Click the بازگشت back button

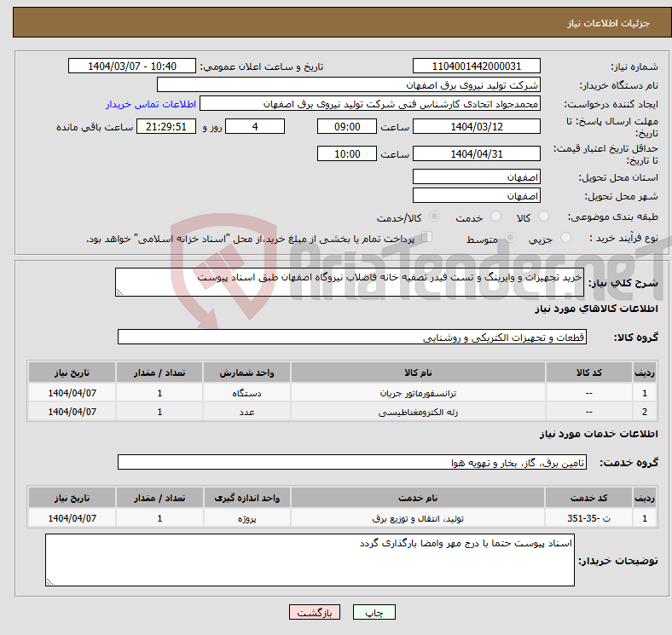tap(315, 612)
